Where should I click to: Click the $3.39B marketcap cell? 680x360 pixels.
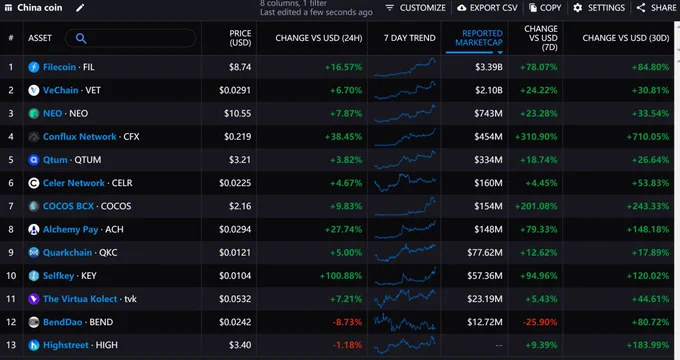488,67
